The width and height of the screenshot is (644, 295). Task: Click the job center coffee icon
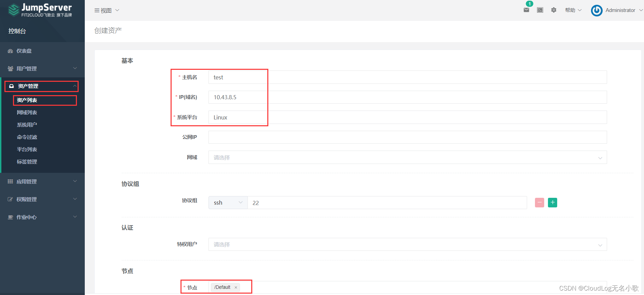[x=10, y=217]
